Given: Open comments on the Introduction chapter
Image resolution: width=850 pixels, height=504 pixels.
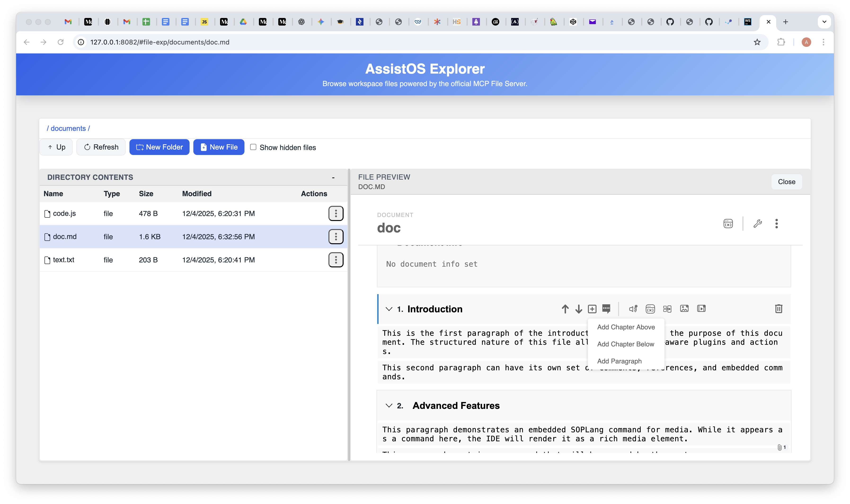Looking at the screenshot, I should 606,309.
